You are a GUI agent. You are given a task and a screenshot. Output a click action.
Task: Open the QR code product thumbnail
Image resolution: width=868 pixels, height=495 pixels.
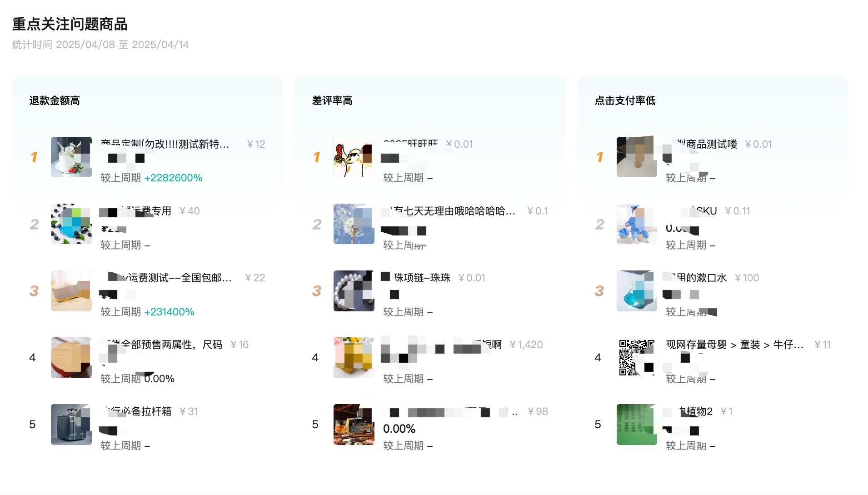coord(636,357)
